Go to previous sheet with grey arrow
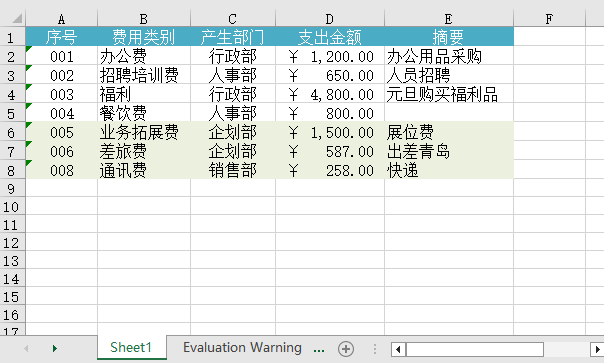 coord(26,349)
